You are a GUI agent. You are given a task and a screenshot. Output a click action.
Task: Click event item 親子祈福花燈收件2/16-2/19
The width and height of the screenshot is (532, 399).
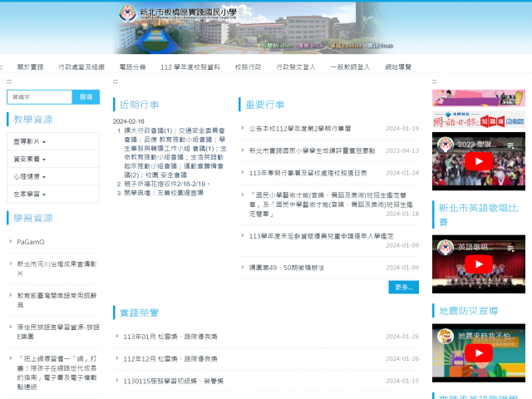(166, 184)
